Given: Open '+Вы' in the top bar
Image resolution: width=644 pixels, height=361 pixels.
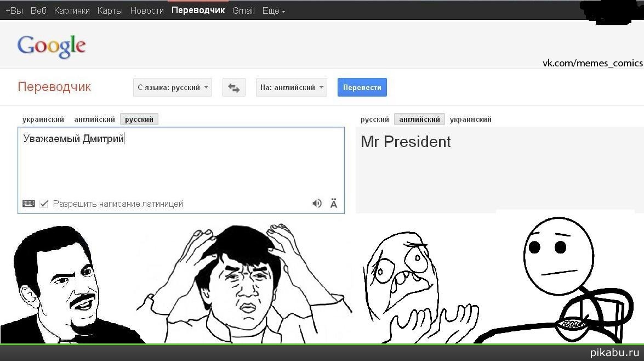Looking at the screenshot, I should tap(14, 10).
